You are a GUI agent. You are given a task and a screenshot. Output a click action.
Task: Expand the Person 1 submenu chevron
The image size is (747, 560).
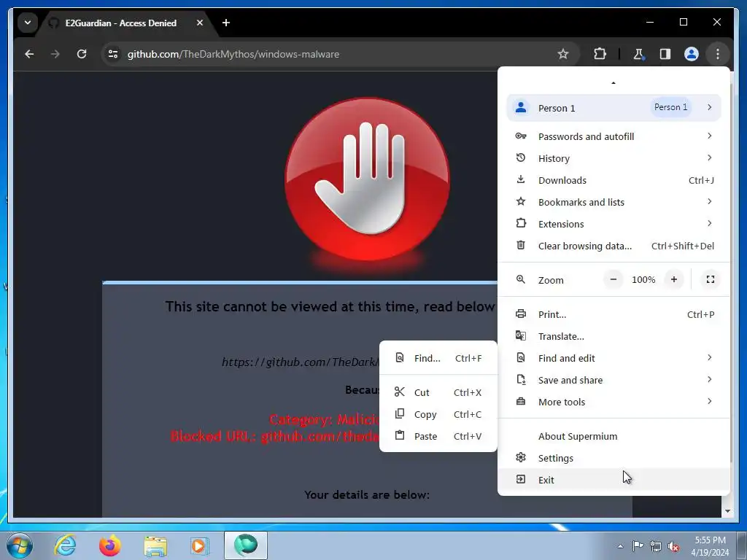[709, 107]
